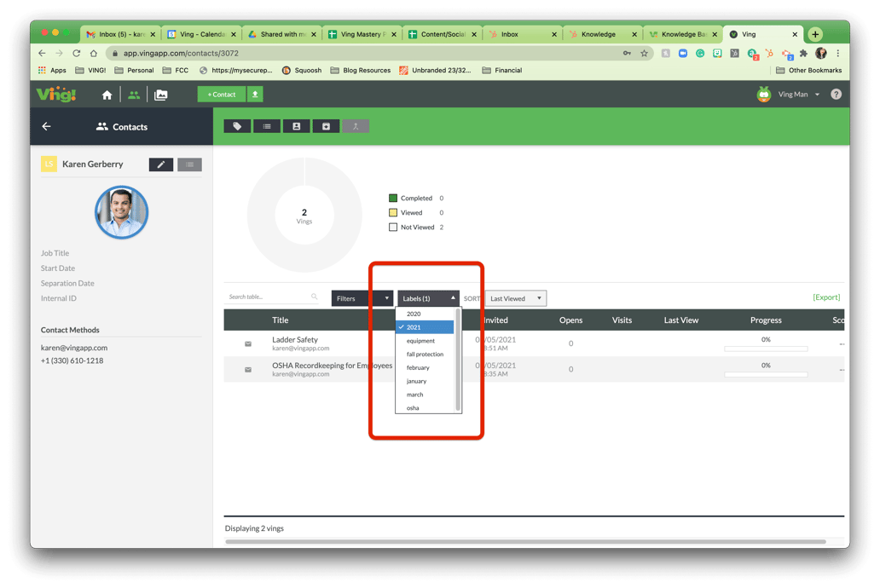Screen dimensions: 880x588
Task: Open the media library folder icon in the navbar
Action: 161,95
